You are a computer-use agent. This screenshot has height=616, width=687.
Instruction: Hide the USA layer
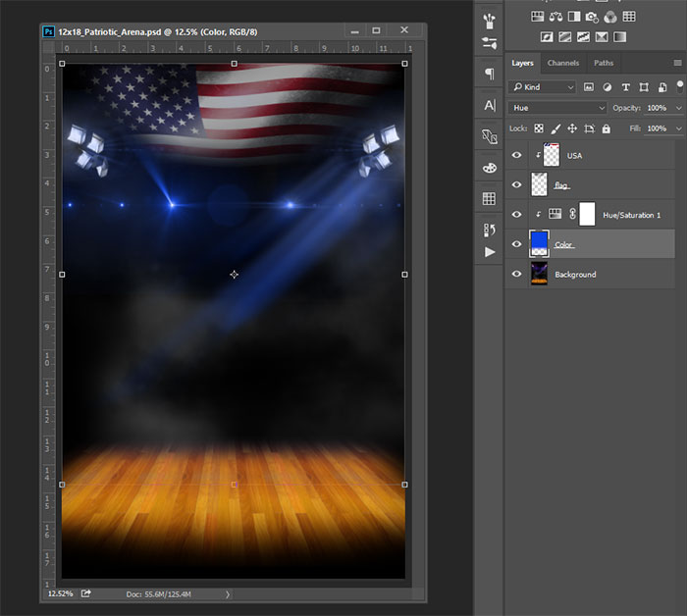[x=516, y=155]
